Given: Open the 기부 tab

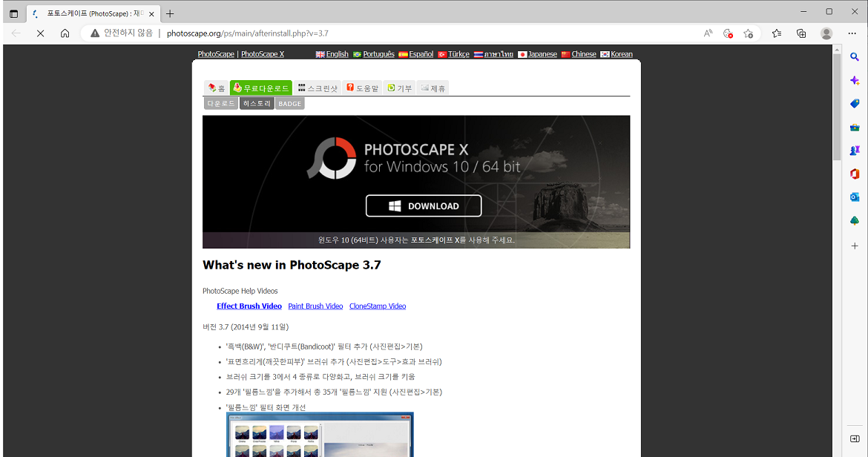Looking at the screenshot, I should (399, 88).
